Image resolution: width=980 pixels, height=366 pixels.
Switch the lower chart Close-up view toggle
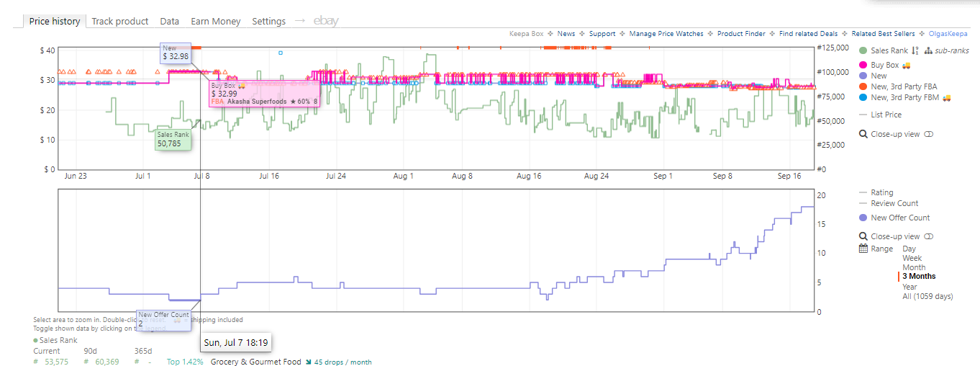click(x=928, y=236)
